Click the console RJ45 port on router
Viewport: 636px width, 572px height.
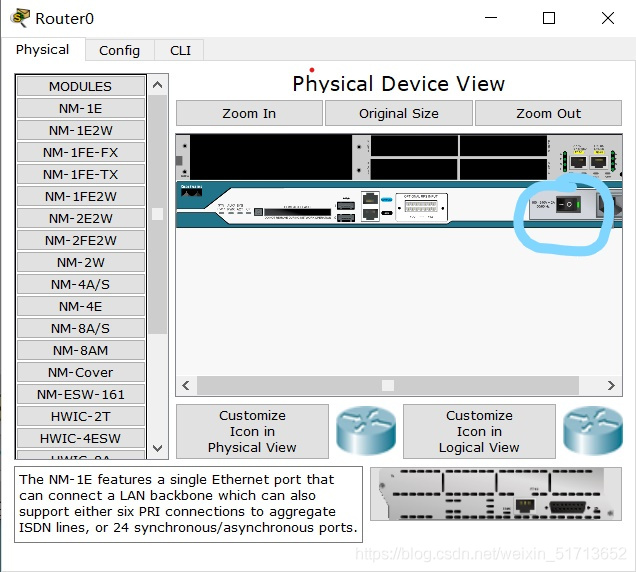tap(370, 199)
